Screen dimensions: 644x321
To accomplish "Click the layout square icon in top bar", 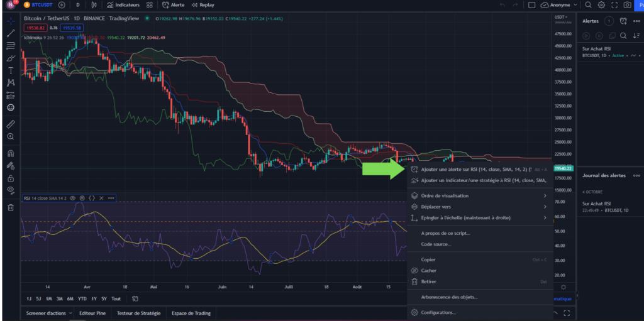I will tap(532, 5).
